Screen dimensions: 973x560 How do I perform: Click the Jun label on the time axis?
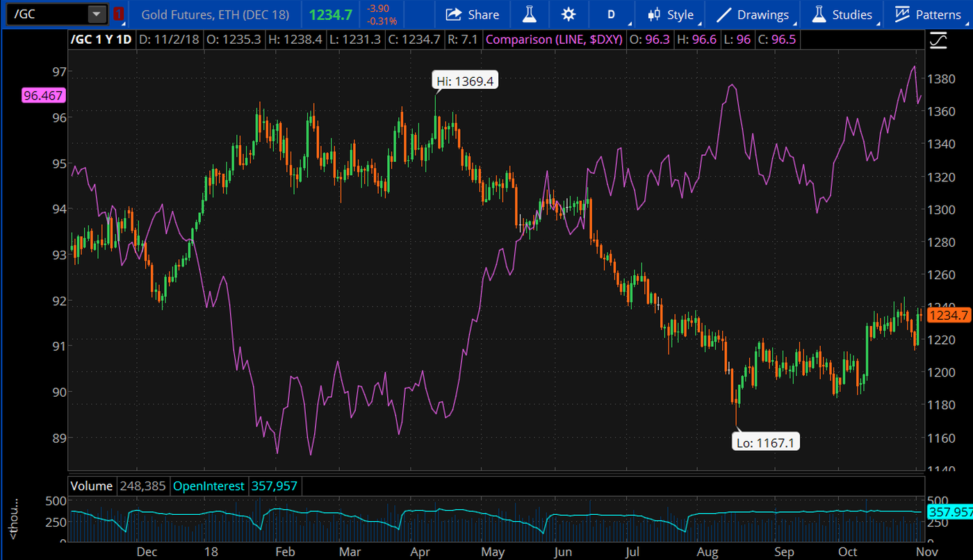click(x=563, y=552)
